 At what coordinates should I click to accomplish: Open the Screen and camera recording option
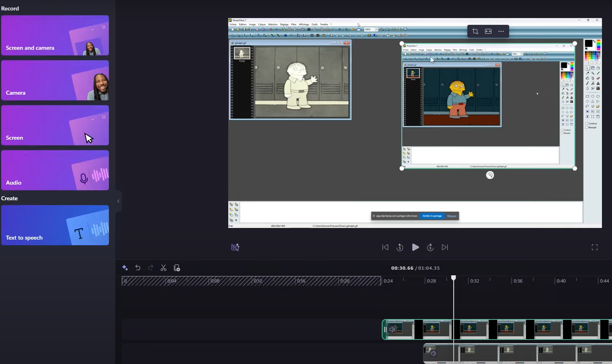click(x=55, y=35)
